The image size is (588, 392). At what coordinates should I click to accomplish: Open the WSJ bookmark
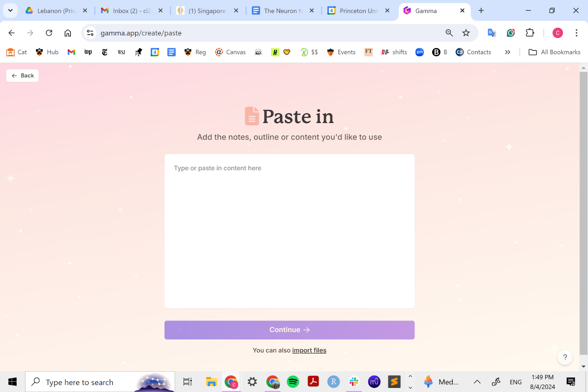[121, 52]
